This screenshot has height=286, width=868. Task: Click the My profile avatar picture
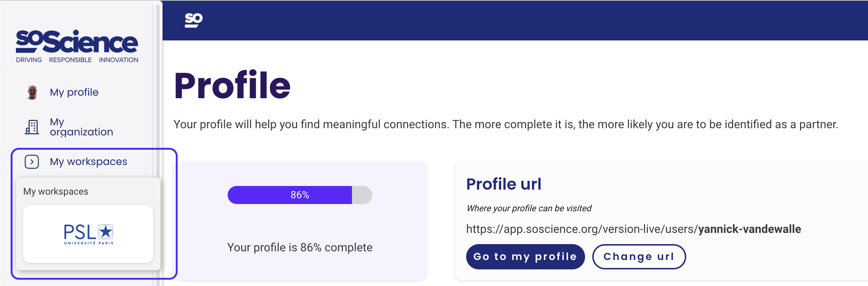click(x=32, y=92)
